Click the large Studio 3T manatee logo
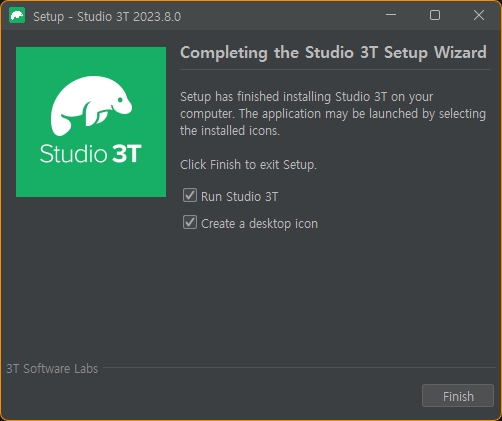The width and height of the screenshot is (502, 421). point(91,122)
